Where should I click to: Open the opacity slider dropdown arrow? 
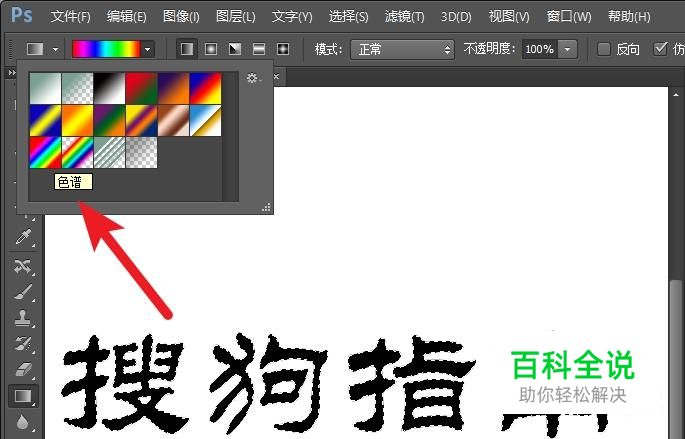click(x=567, y=49)
